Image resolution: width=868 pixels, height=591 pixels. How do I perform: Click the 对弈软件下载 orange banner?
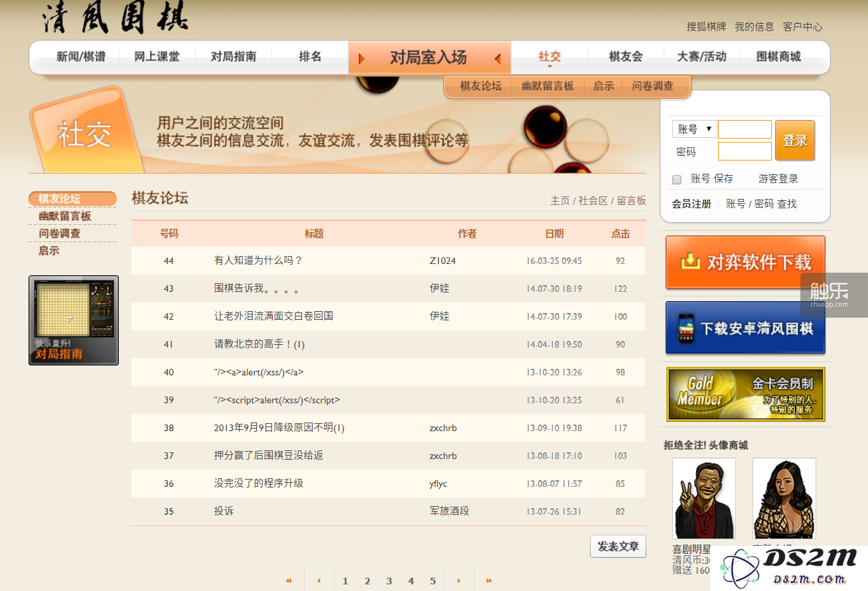click(745, 262)
